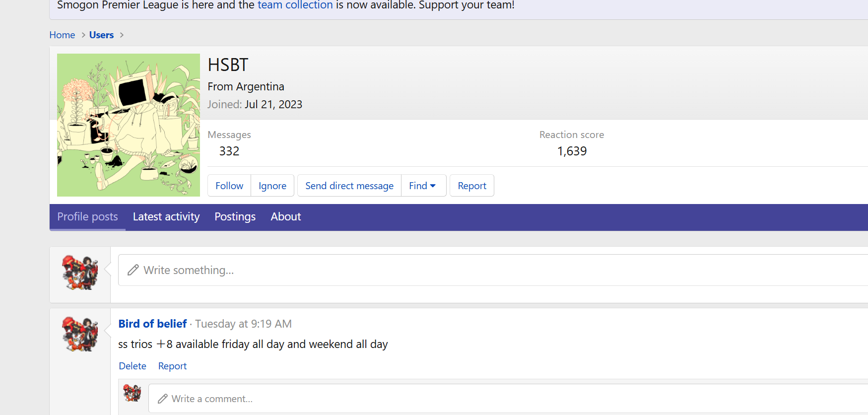
Task: Follow the user HSBT
Action: [x=229, y=186]
